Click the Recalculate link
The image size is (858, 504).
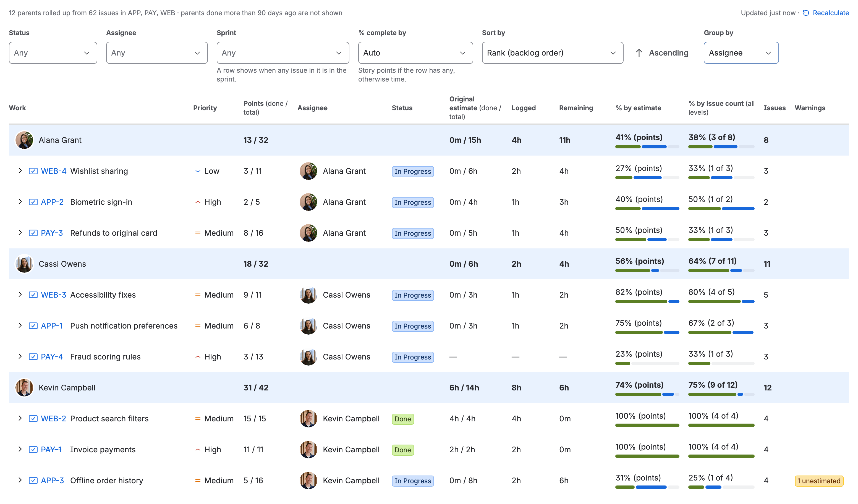[x=830, y=13]
